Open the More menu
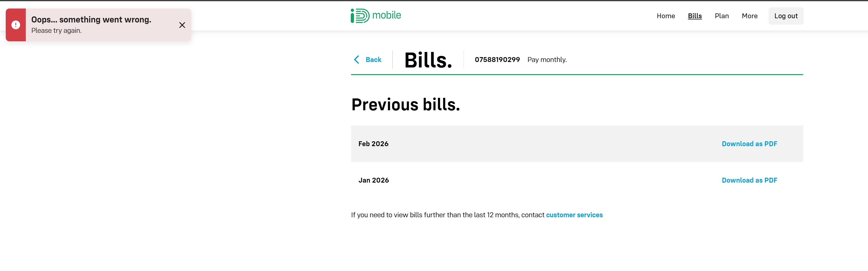Image resolution: width=868 pixels, height=271 pixels. [x=749, y=16]
